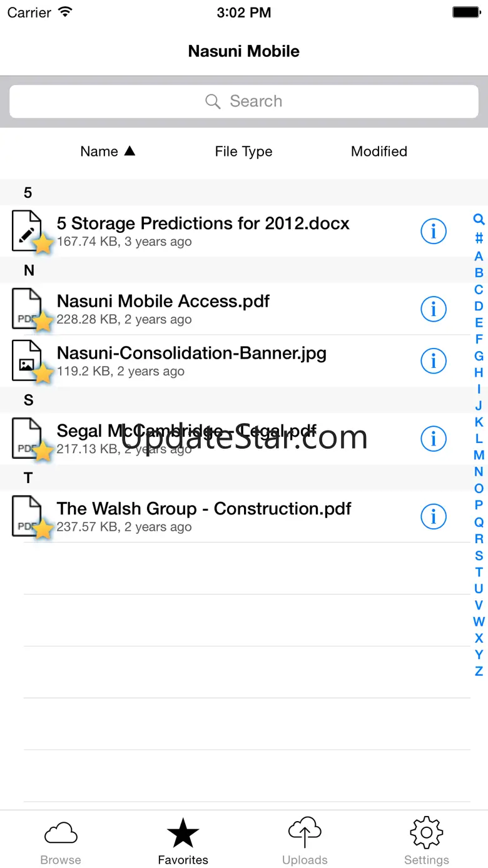Jump to letter N in index
This screenshot has height=868, width=488.
479,472
